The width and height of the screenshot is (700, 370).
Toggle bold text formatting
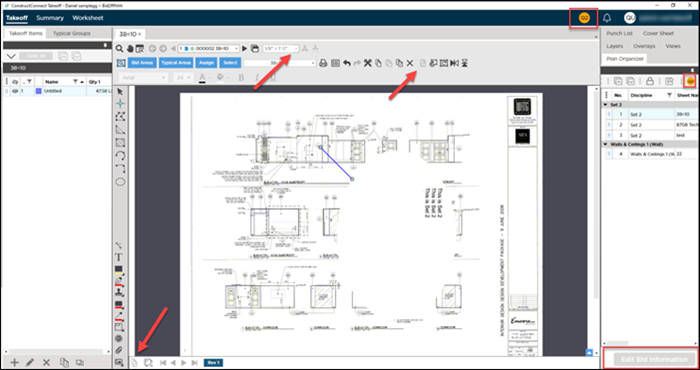click(242, 78)
